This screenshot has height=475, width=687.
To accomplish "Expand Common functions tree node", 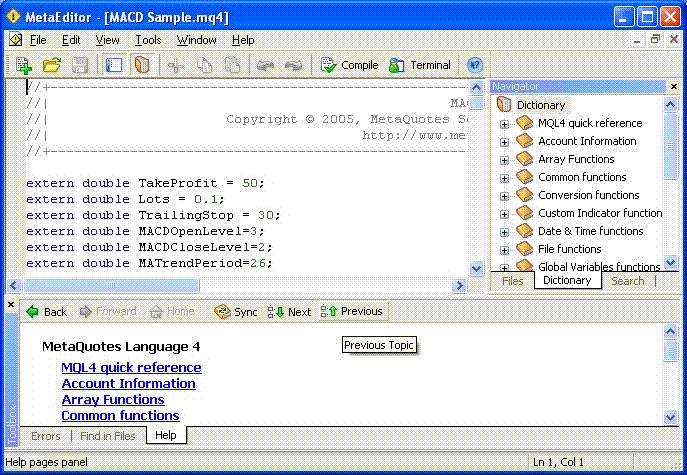I will tap(504, 178).
